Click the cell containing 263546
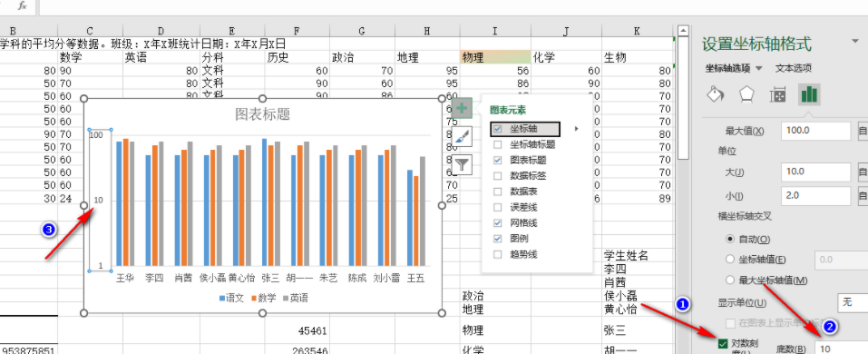The width and height of the screenshot is (868, 354). coord(297,349)
